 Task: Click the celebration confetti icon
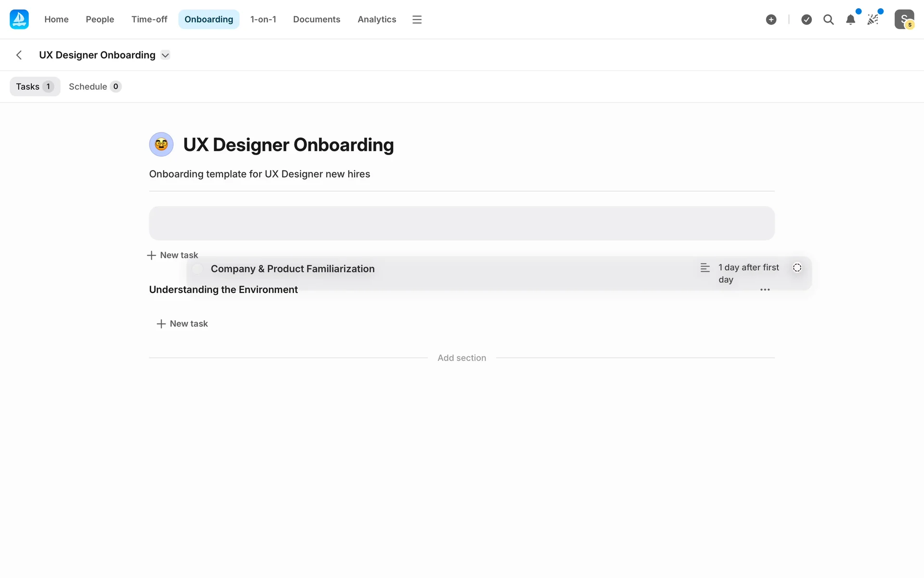click(873, 19)
